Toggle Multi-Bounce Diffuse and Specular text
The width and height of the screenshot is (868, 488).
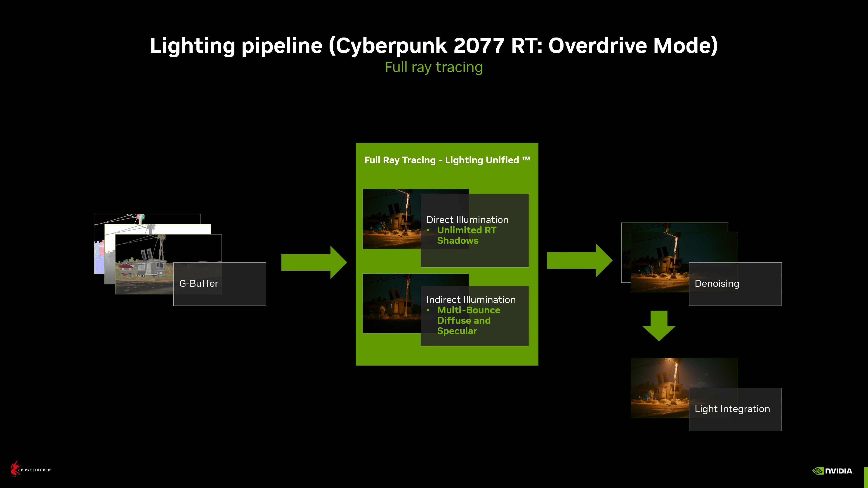pos(465,320)
